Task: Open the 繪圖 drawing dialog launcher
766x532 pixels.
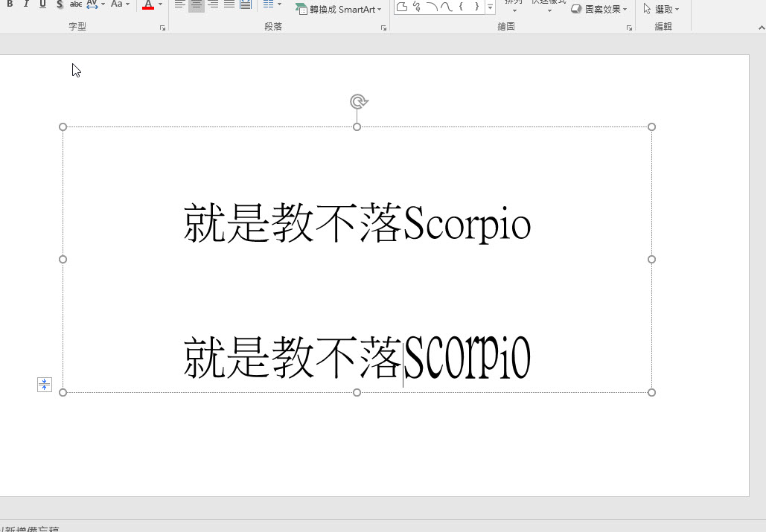Action: [x=629, y=28]
